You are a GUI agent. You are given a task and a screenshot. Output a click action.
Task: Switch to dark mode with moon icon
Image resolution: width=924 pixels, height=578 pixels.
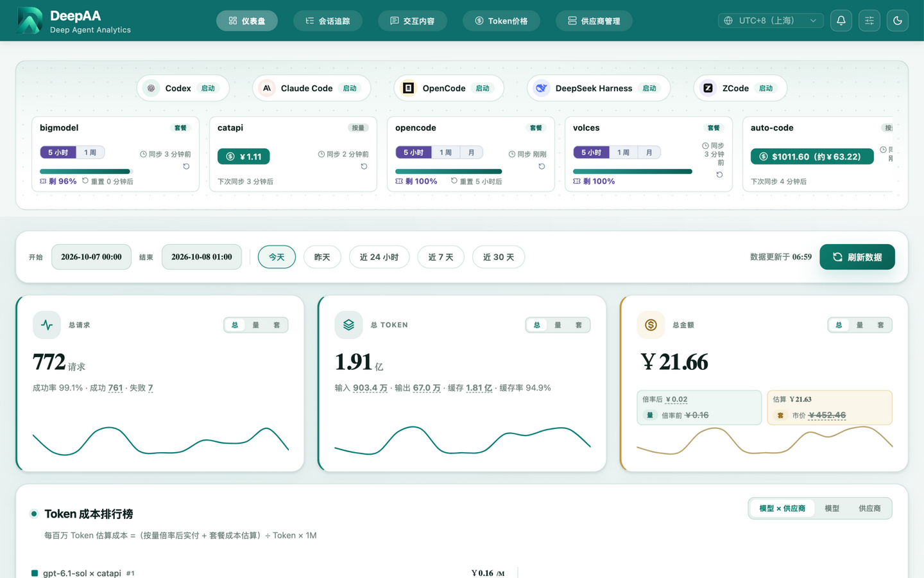pyautogui.click(x=898, y=21)
